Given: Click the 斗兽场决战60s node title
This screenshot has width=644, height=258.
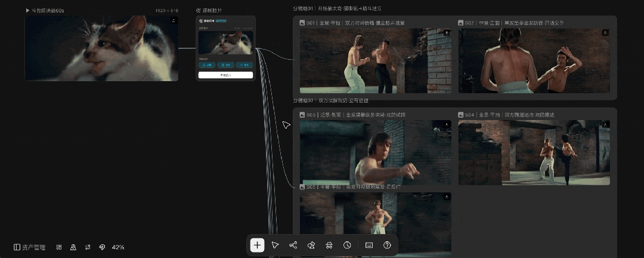Looking at the screenshot, I should [x=48, y=10].
